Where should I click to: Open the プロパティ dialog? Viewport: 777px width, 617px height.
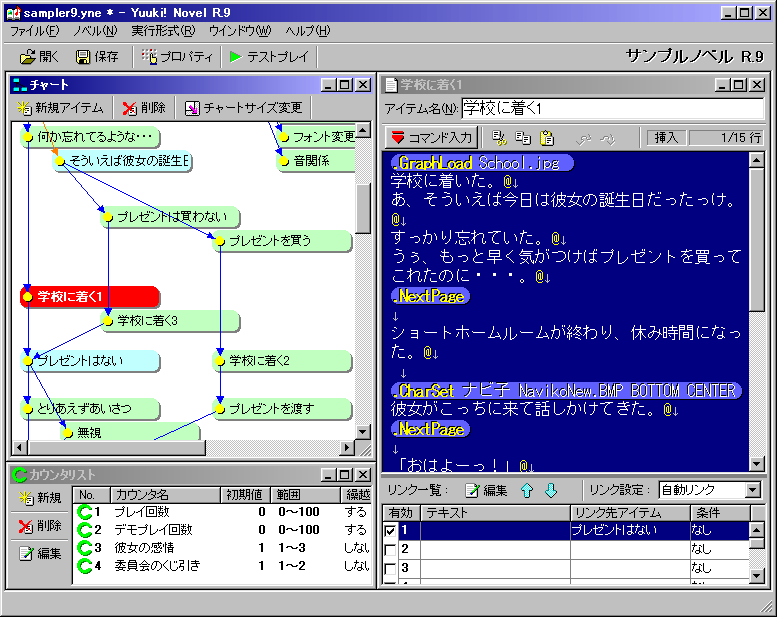[177, 57]
